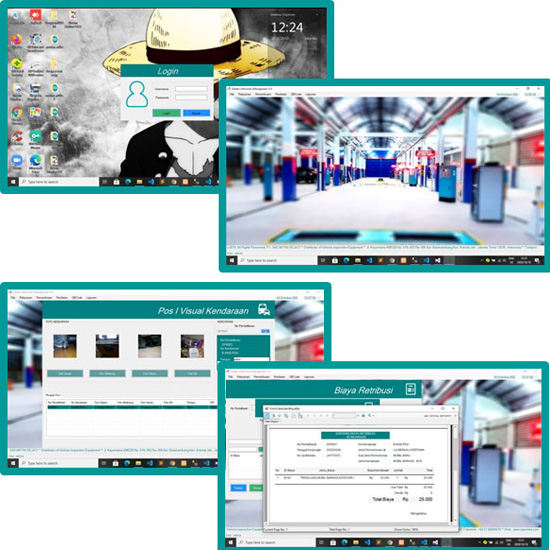Go to first page in report viewer

[x=308, y=415]
